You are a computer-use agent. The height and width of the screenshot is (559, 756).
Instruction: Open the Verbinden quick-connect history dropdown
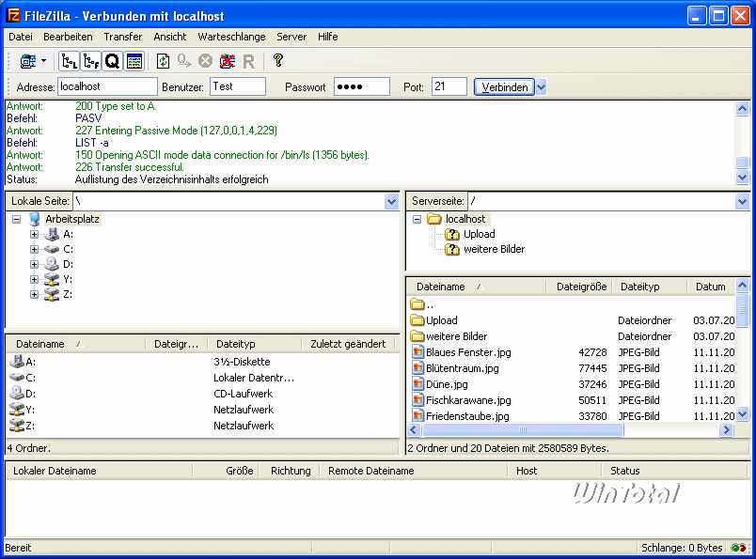(541, 86)
